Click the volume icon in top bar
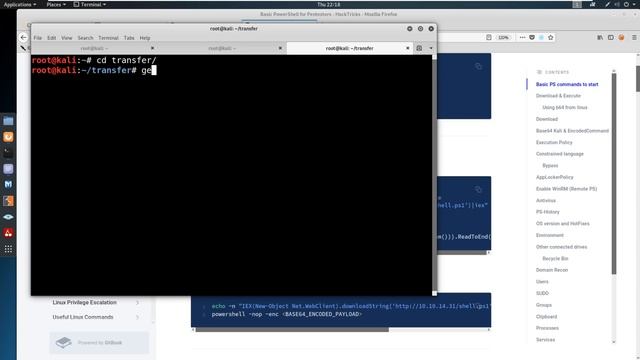 pos(617,4)
